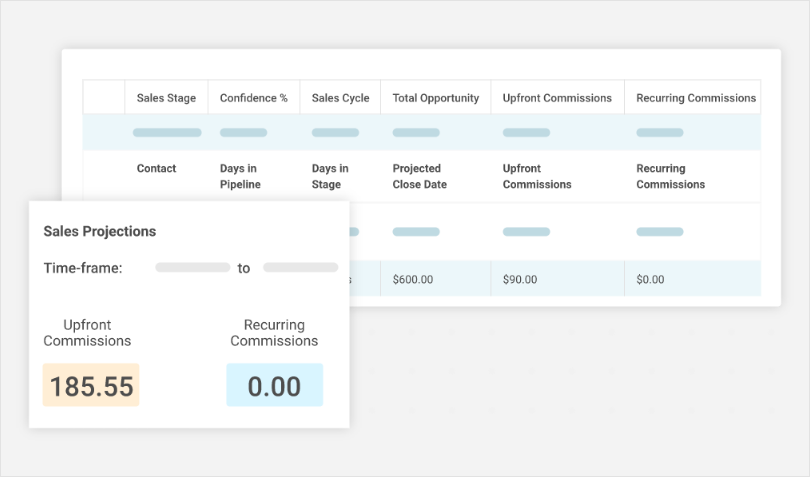810x477 pixels.
Task: Select the Sales Cycle column header
Action: coord(340,98)
